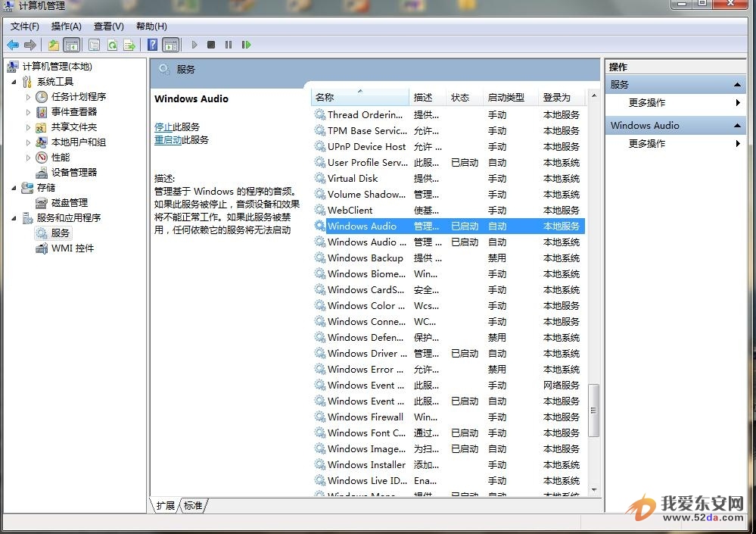This screenshot has height=534, width=756.
Task: Click the Refresh toolbar icon
Action: coord(112,45)
